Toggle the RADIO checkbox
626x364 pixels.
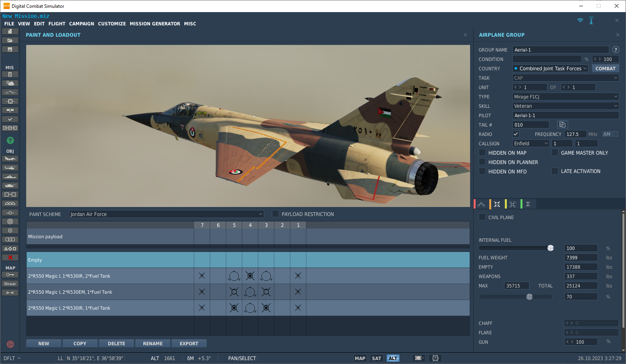[516, 134]
